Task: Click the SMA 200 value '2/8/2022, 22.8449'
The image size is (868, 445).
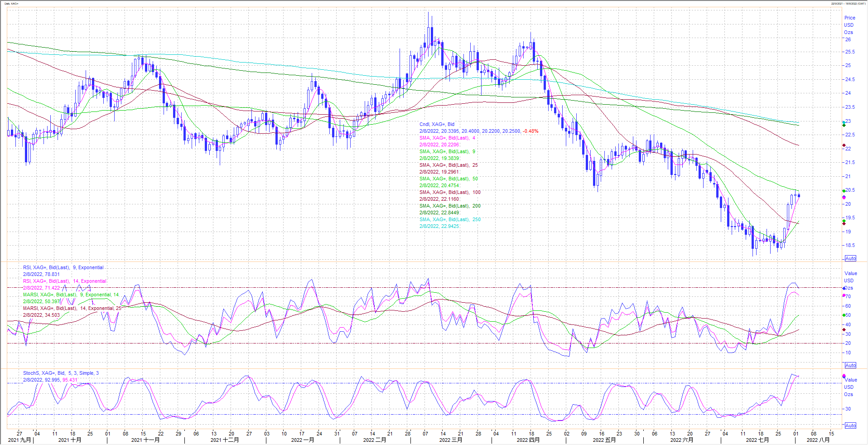Action: 439,213
